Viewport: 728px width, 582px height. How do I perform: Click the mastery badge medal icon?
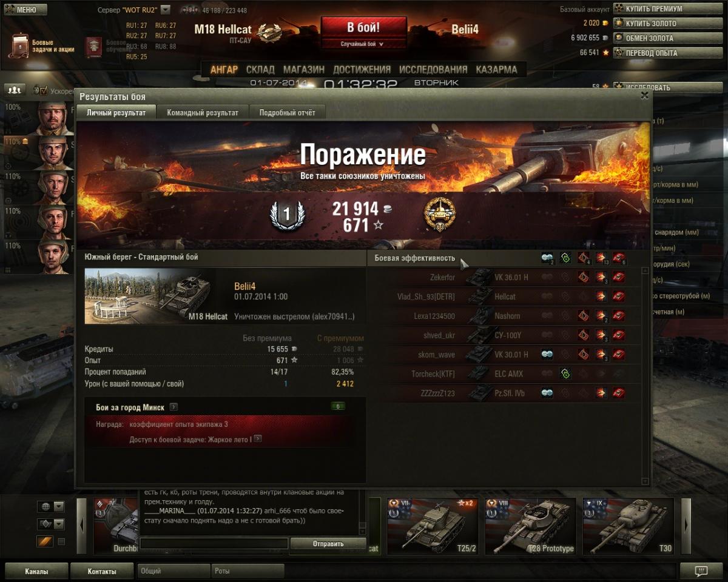(x=440, y=215)
